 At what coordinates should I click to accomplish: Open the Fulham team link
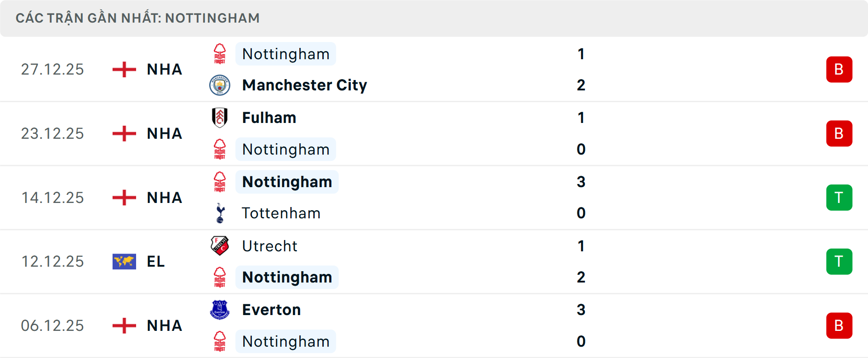pos(269,118)
